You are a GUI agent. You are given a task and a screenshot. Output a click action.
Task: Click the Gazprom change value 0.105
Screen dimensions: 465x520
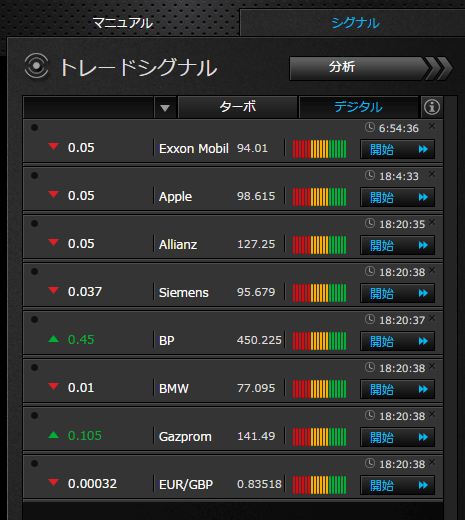coord(85,436)
